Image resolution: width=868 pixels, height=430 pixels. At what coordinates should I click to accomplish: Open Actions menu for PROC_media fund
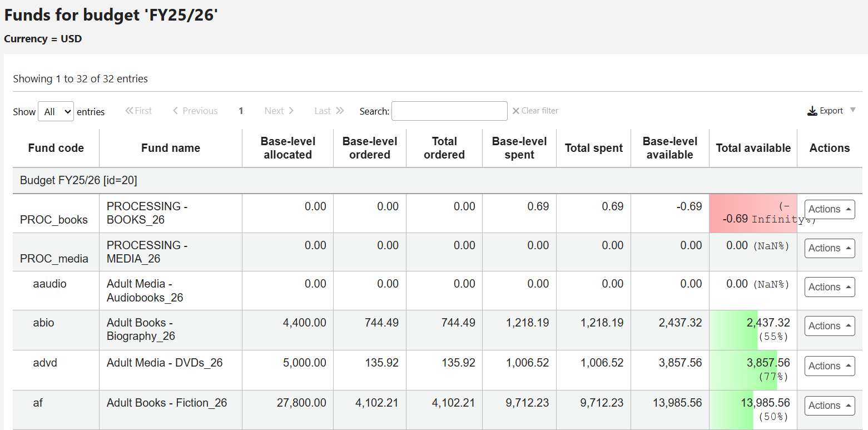click(829, 248)
